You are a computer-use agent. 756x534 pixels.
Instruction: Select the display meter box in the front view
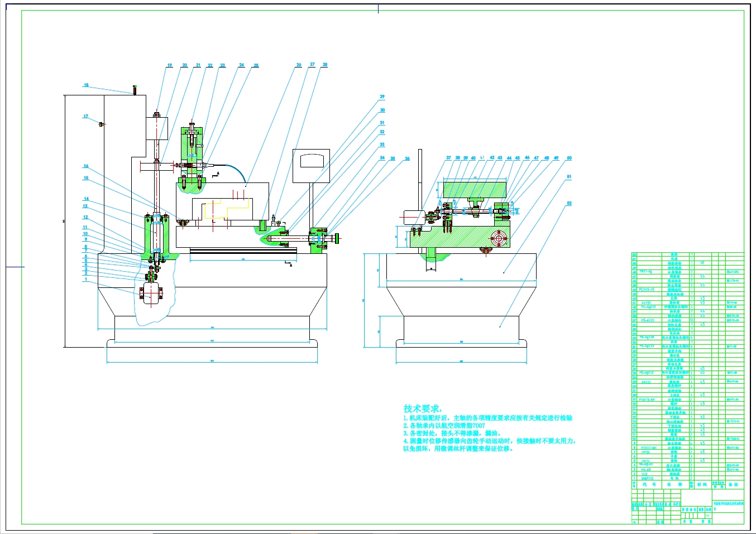312,166
